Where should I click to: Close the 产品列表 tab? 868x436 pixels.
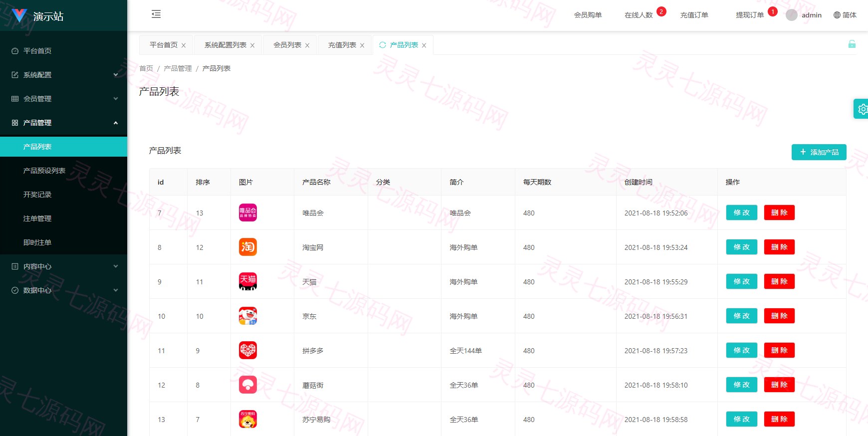click(x=424, y=45)
